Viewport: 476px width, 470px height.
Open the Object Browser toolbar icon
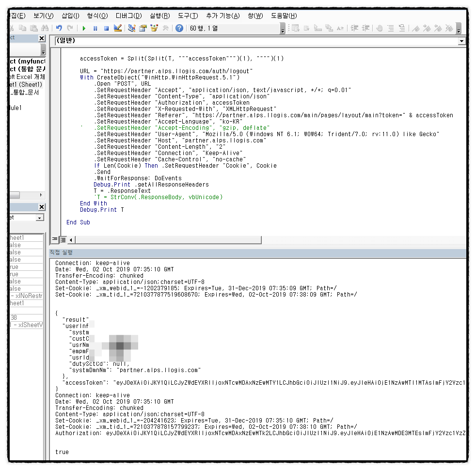pos(154,29)
